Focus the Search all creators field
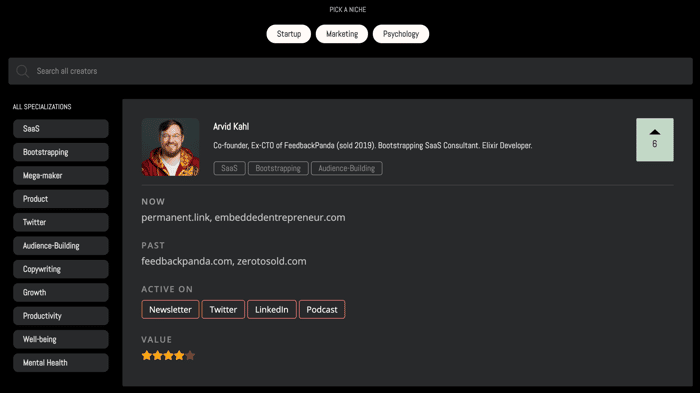Screen dimensions: 700x393 350,71
